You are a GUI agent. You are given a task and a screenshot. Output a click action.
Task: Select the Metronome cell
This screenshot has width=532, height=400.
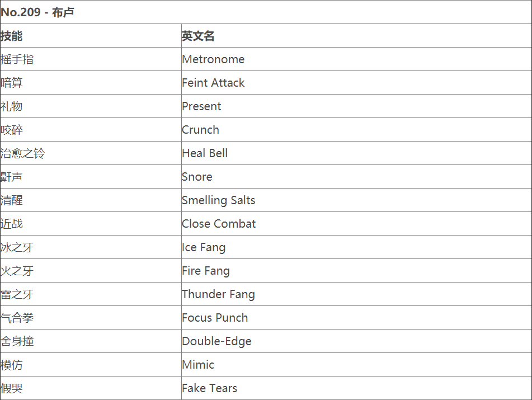tap(213, 59)
